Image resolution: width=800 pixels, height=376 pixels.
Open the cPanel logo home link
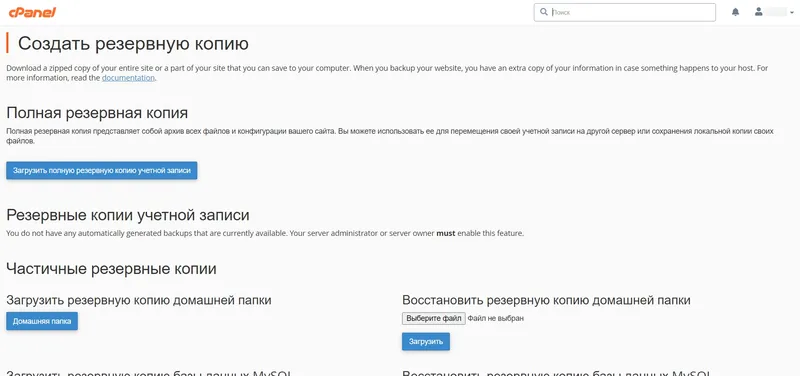32,12
